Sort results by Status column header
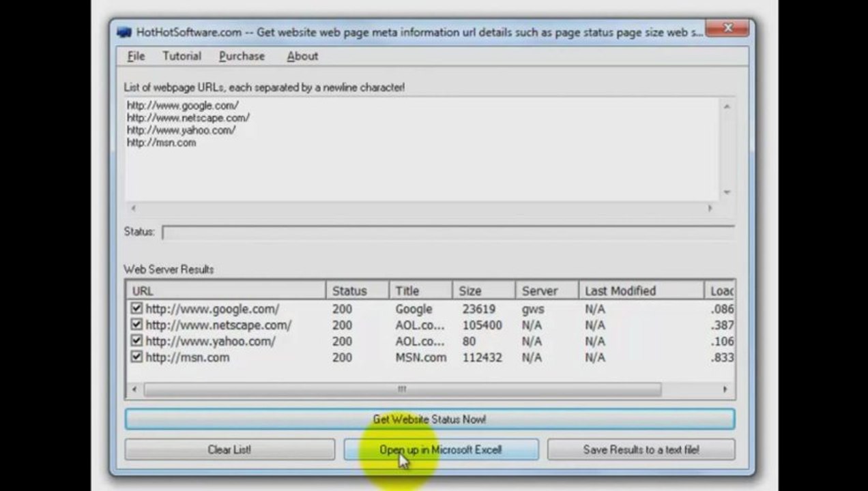The image size is (868, 491). click(x=358, y=291)
